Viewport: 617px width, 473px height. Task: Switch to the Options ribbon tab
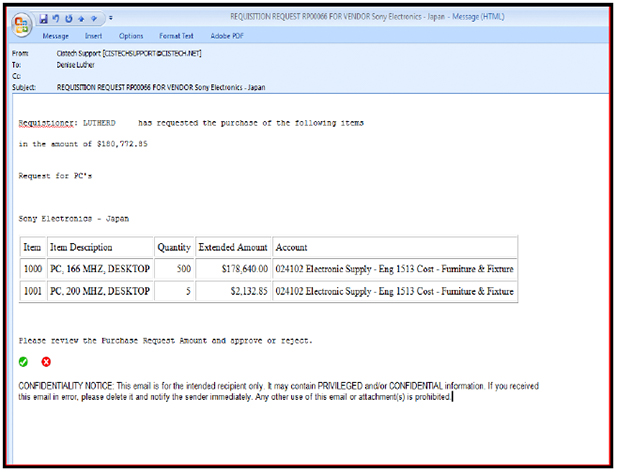tap(131, 36)
